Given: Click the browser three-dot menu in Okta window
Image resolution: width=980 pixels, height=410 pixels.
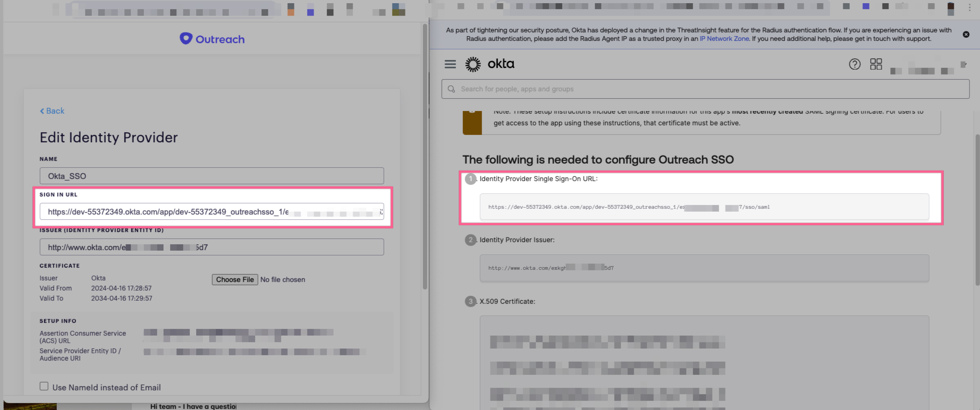Looking at the screenshot, I should pyautogui.click(x=970, y=7).
